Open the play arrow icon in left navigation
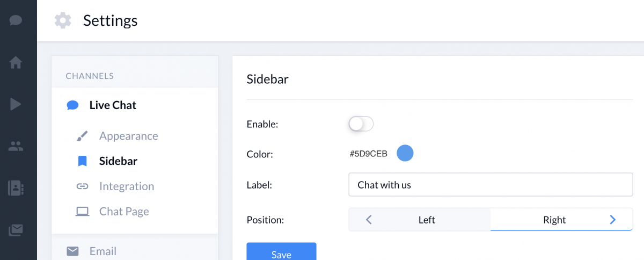The height and width of the screenshot is (260, 644). (16, 104)
